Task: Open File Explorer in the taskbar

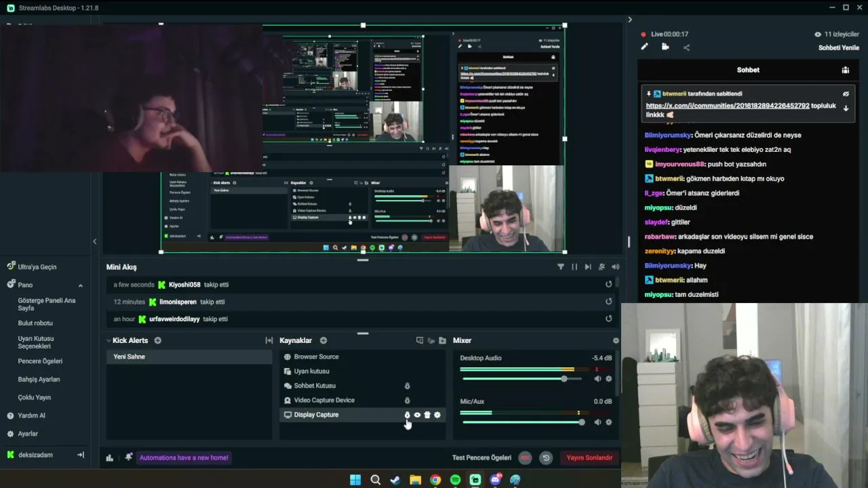Action: pos(415,480)
